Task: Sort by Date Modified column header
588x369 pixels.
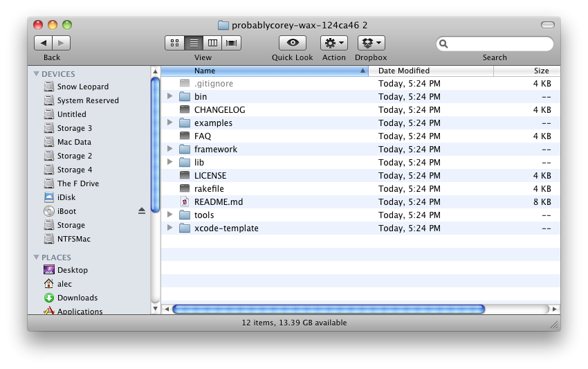Action: pyautogui.click(x=431, y=71)
